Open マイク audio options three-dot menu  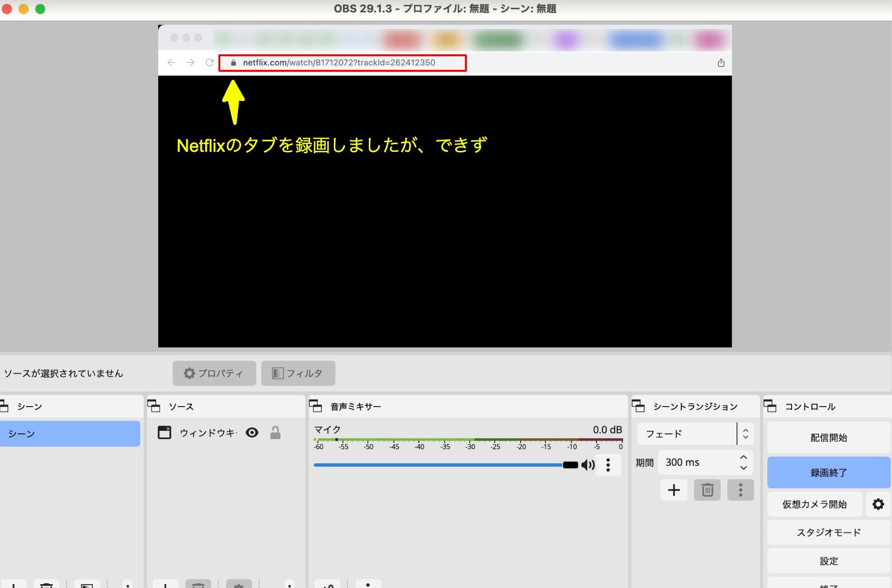(x=608, y=465)
